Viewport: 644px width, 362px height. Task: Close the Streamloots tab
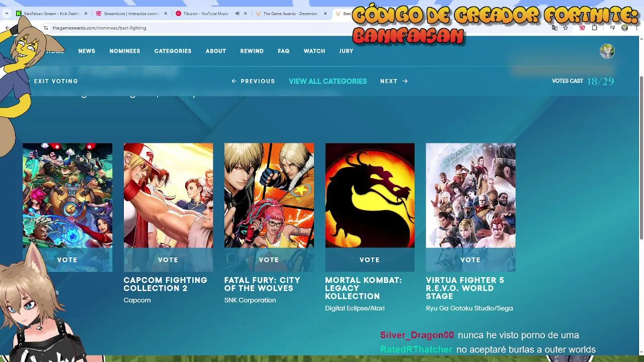166,14
